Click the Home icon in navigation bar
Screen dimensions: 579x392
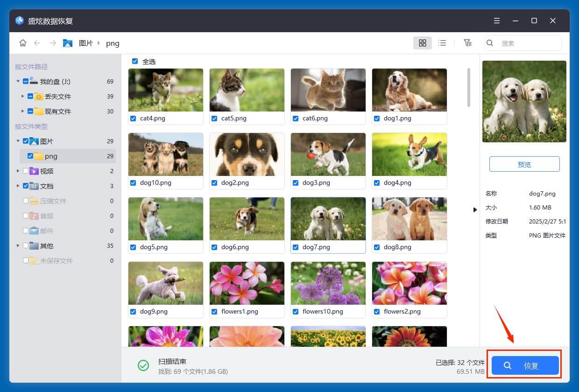tap(22, 43)
